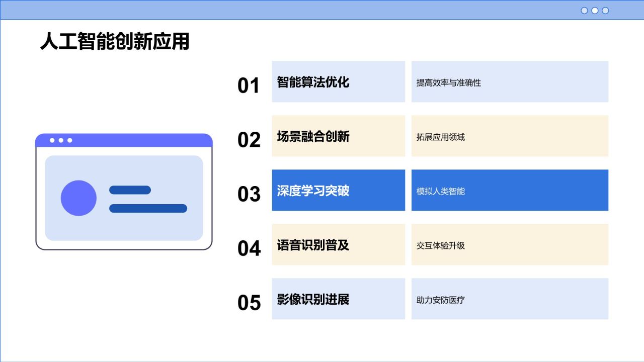Click the purple circle avatar in illustration

(78, 198)
